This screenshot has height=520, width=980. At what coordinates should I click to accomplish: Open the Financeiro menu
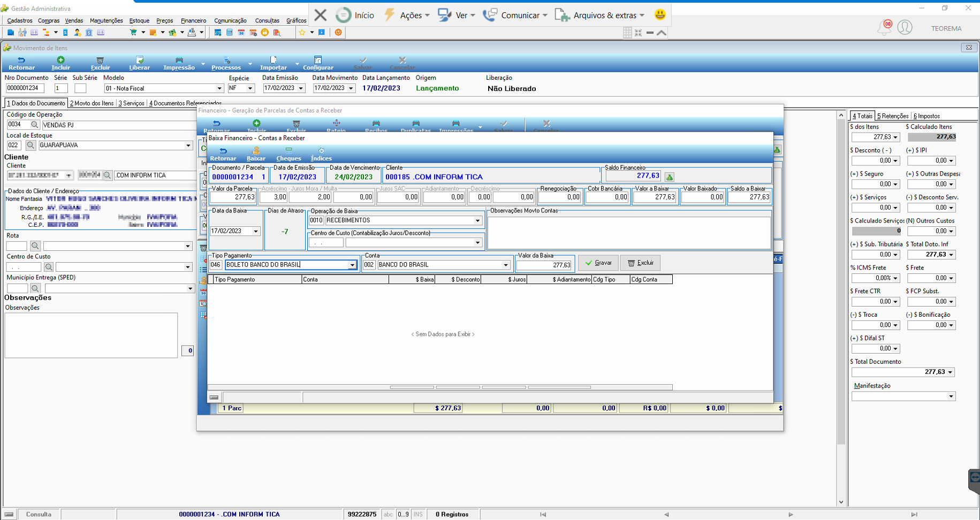point(193,20)
